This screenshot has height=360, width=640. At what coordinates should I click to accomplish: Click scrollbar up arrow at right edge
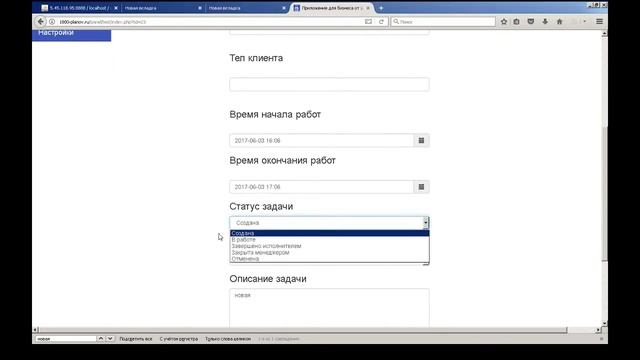pos(604,33)
